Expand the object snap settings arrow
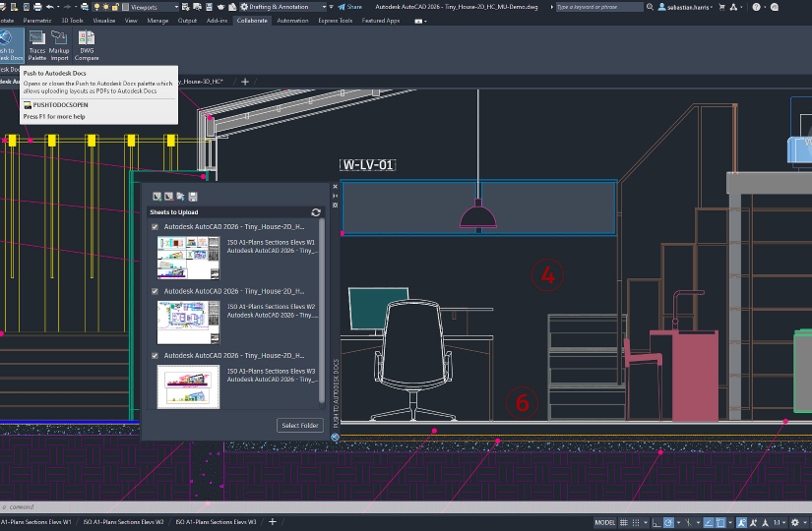Screen dimensions: 812x531 (x=730, y=523)
